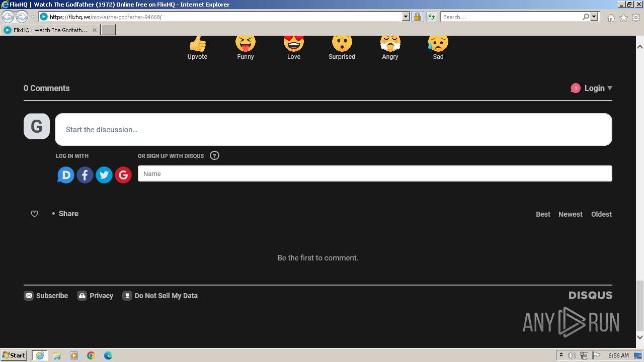
Task: Go back with browser Back button
Action: click(x=8, y=17)
